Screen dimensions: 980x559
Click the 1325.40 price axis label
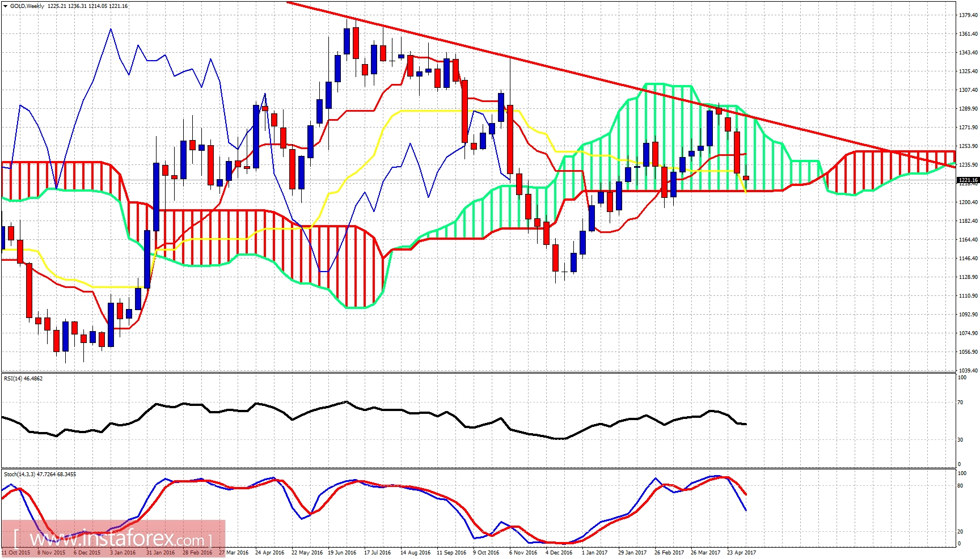pos(968,71)
